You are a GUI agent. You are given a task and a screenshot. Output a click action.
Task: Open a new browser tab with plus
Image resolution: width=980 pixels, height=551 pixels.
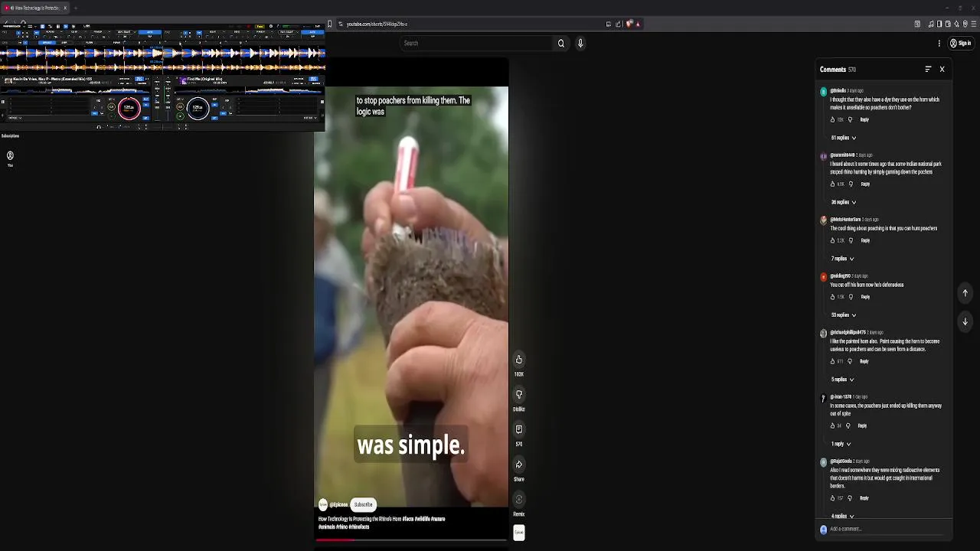pos(75,8)
